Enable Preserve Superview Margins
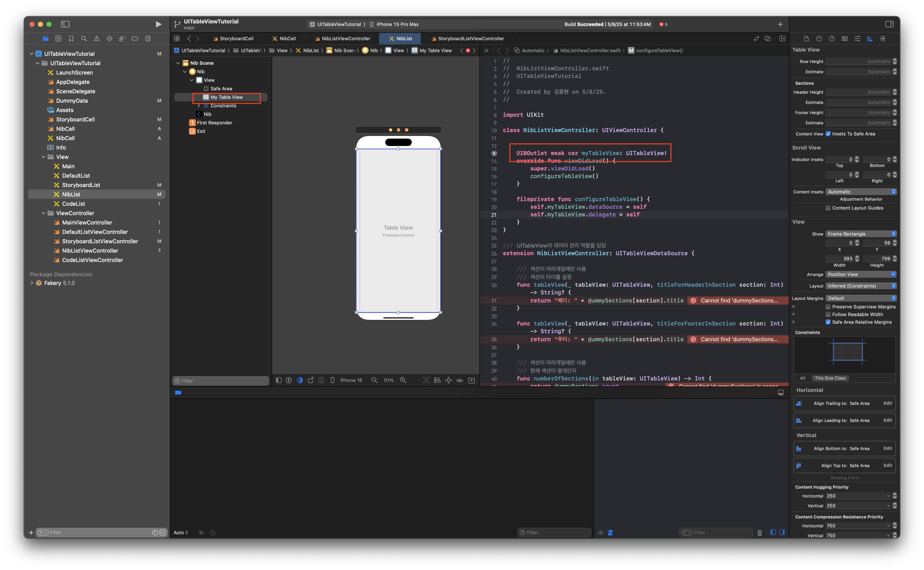Image resolution: width=924 pixels, height=570 pixels. (x=828, y=307)
